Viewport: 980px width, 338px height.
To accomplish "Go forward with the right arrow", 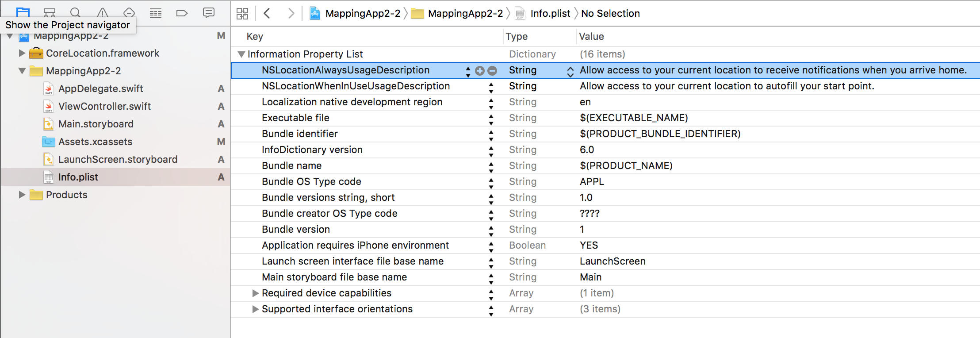I will click(291, 13).
